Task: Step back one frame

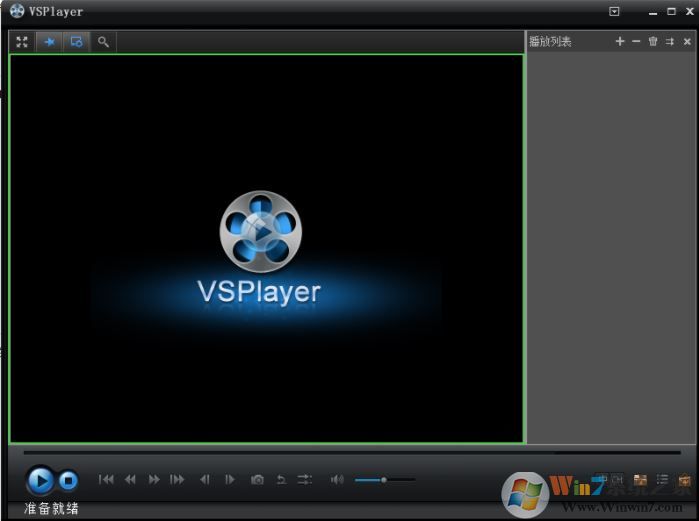Action: [205, 480]
